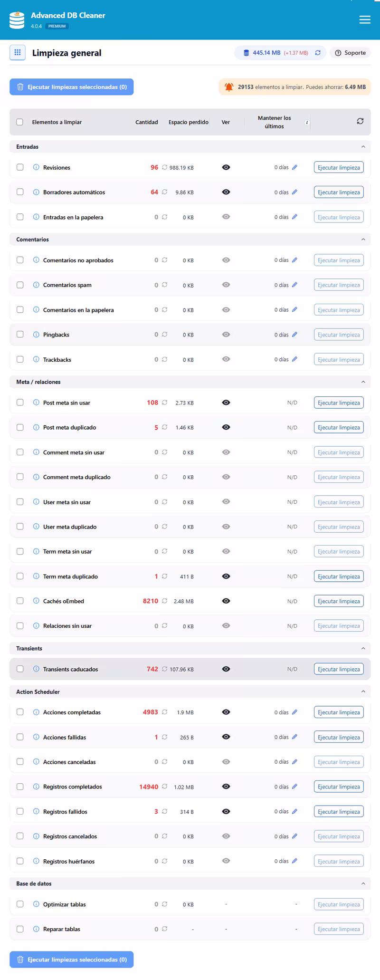The height and width of the screenshot is (980, 380).
Task: Refresh the Transients caducados count
Action: 164,669
